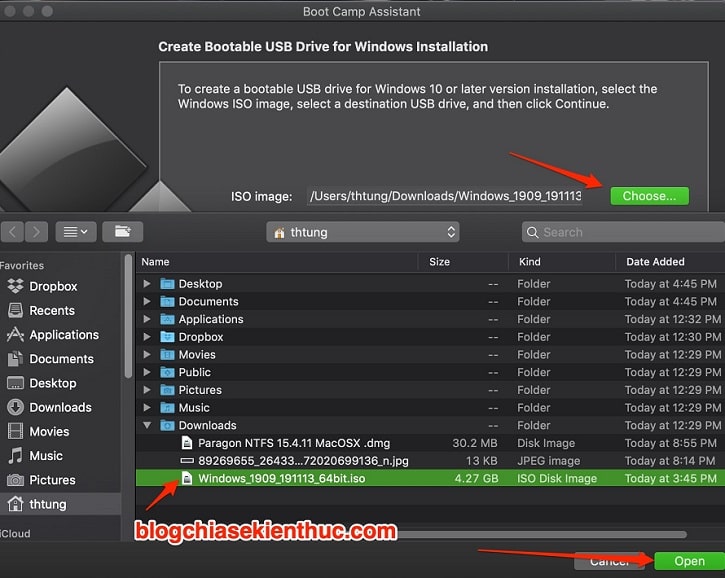Select Music in the sidebar

[x=35, y=455]
